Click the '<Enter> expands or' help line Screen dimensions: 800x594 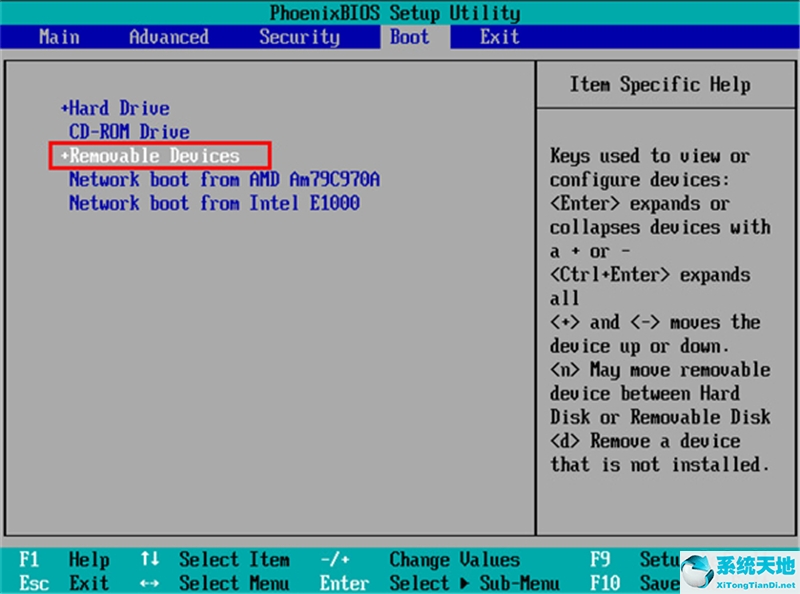[x=640, y=204]
